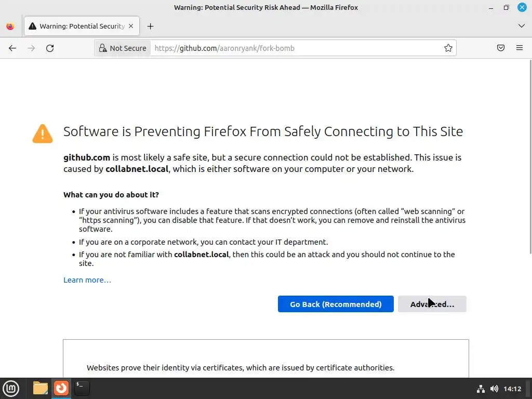Open the Save to Pocket icon
Screen dimensions: 532x399
point(501,48)
